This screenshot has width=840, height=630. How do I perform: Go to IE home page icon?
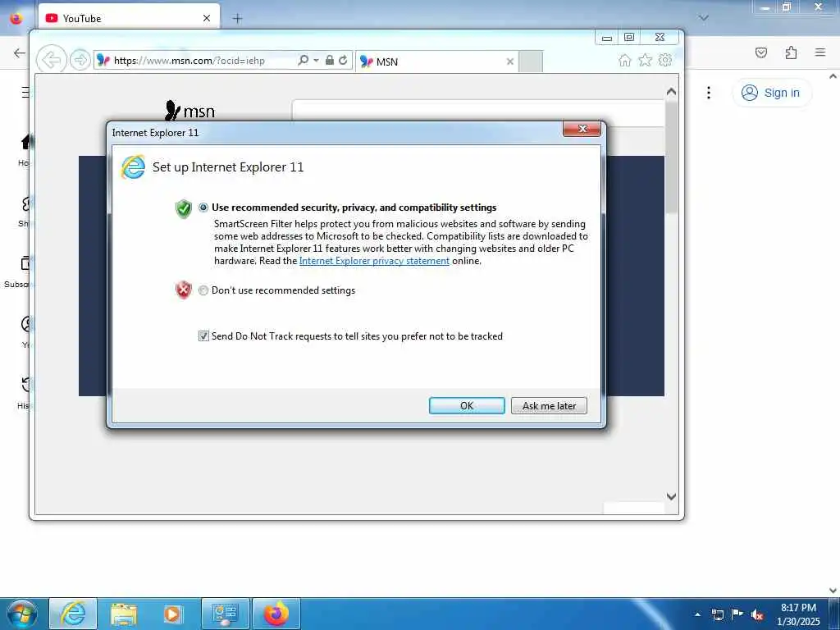pos(624,60)
